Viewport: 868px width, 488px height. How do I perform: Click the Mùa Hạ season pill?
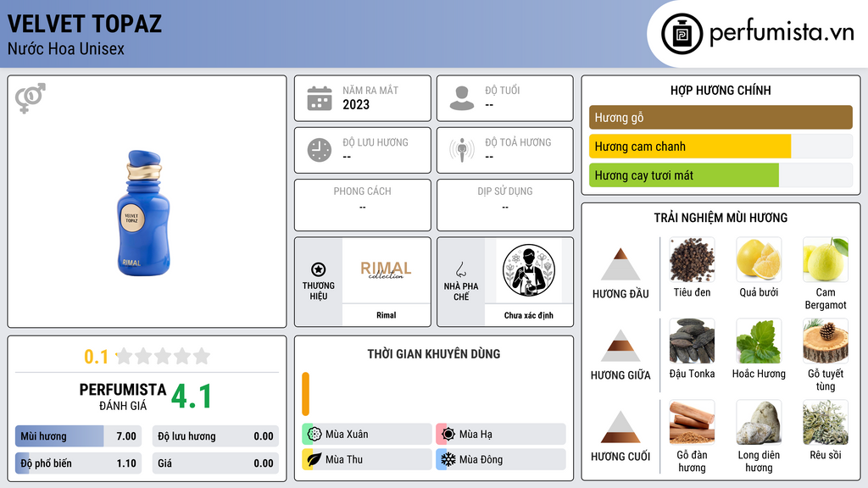click(x=501, y=435)
